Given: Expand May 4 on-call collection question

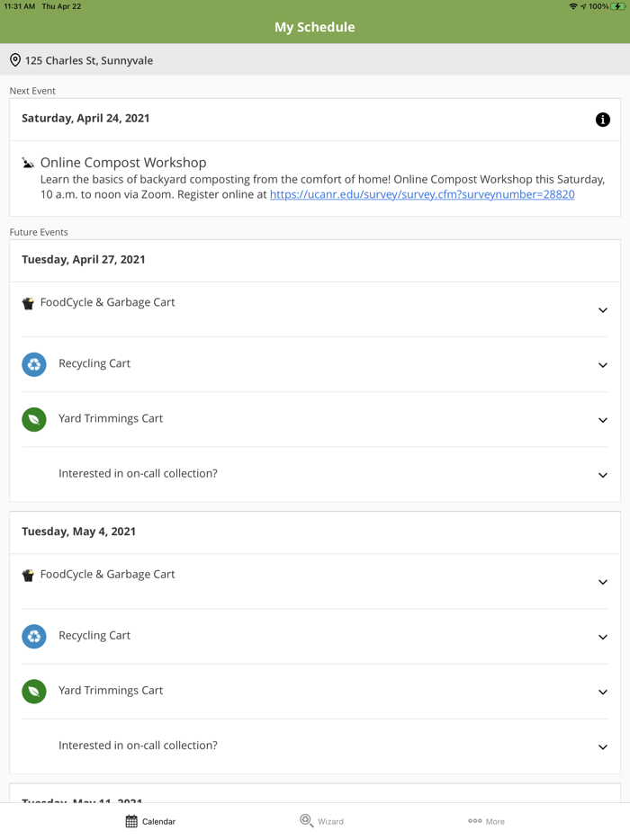Looking at the screenshot, I should (x=603, y=746).
